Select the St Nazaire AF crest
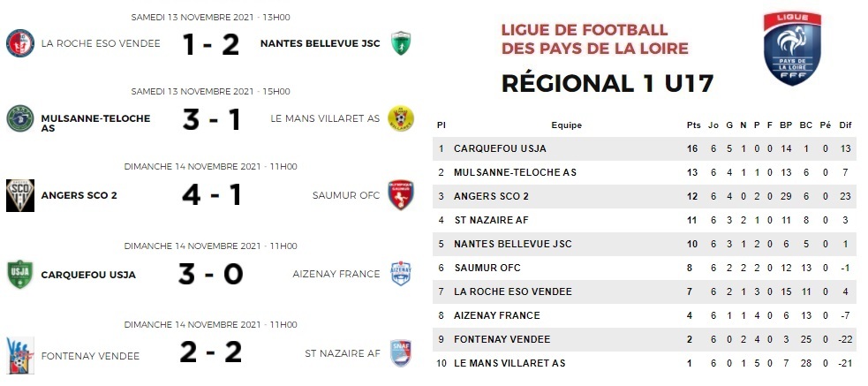Image resolution: width=868 pixels, height=386 pixels. pyautogui.click(x=402, y=352)
